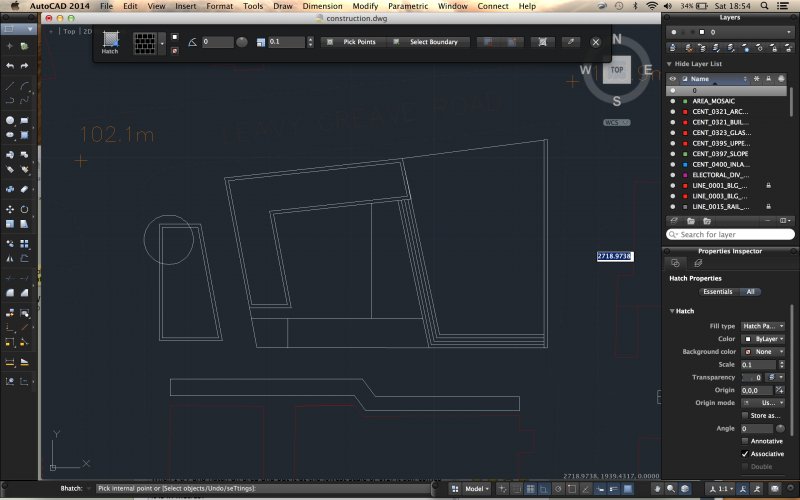The image size is (800, 500).
Task: Open the Modify menu
Action: (365, 6)
